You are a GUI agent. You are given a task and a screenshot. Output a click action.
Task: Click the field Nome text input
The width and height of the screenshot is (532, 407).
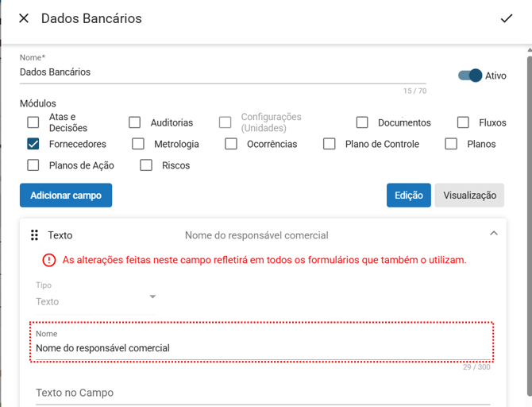pyautogui.click(x=262, y=348)
